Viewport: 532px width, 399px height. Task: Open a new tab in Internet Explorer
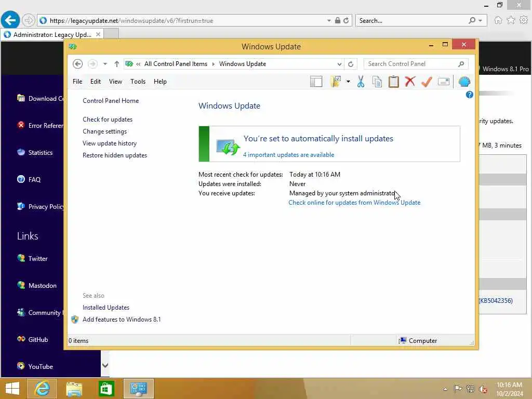click(111, 34)
